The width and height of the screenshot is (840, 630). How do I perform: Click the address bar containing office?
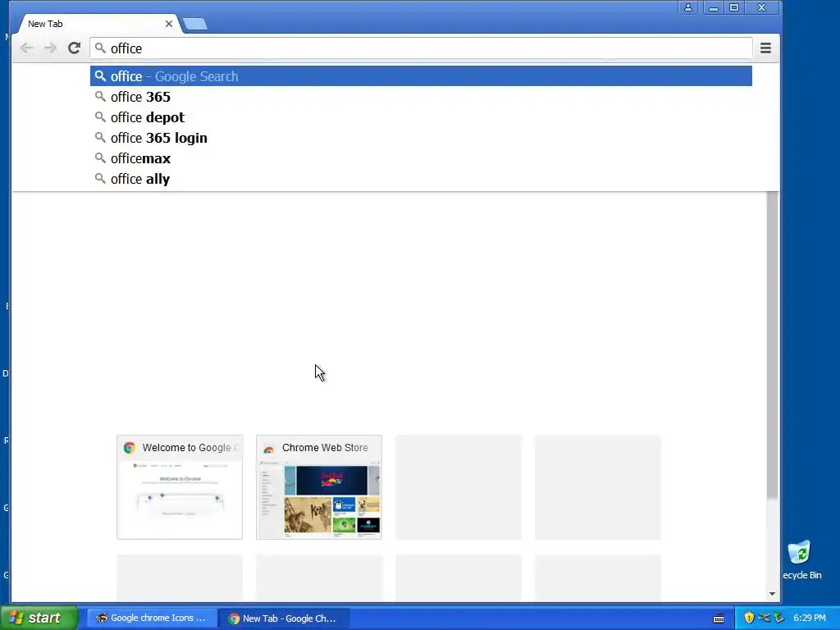point(421,48)
